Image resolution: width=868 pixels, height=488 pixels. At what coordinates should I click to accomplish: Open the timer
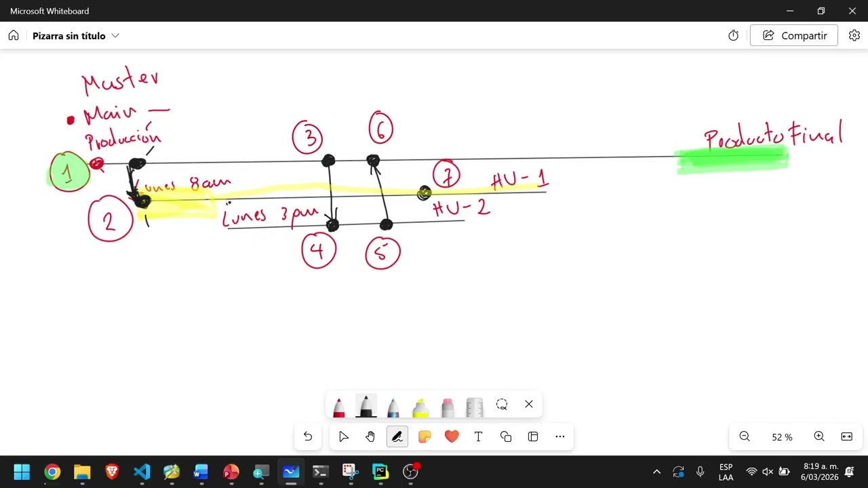pyautogui.click(x=734, y=36)
